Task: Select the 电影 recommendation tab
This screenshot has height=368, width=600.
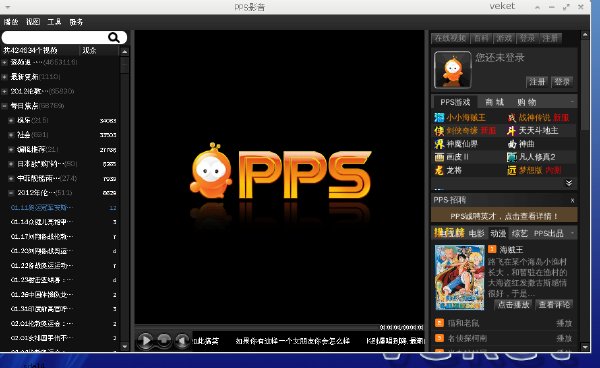Action: click(x=476, y=233)
